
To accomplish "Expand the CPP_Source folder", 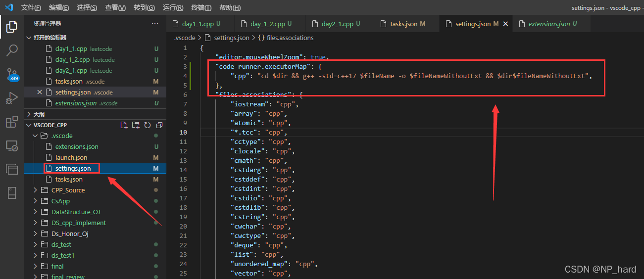I will point(94,190).
